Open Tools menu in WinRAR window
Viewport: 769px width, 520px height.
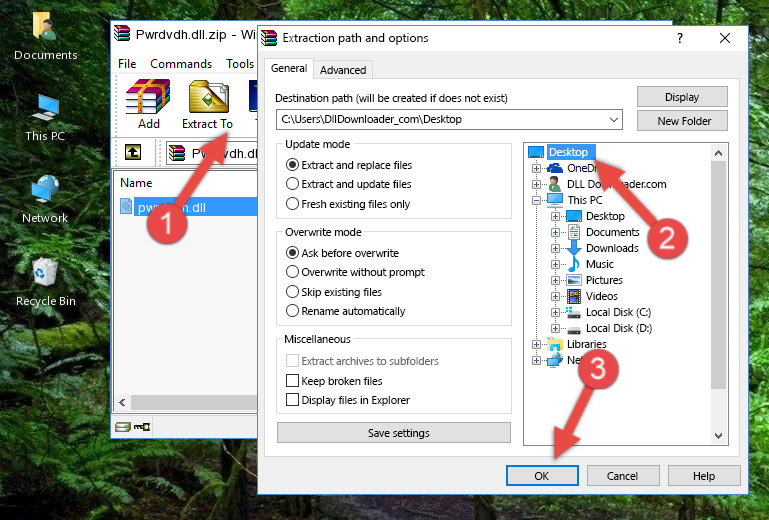(x=240, y=64)
